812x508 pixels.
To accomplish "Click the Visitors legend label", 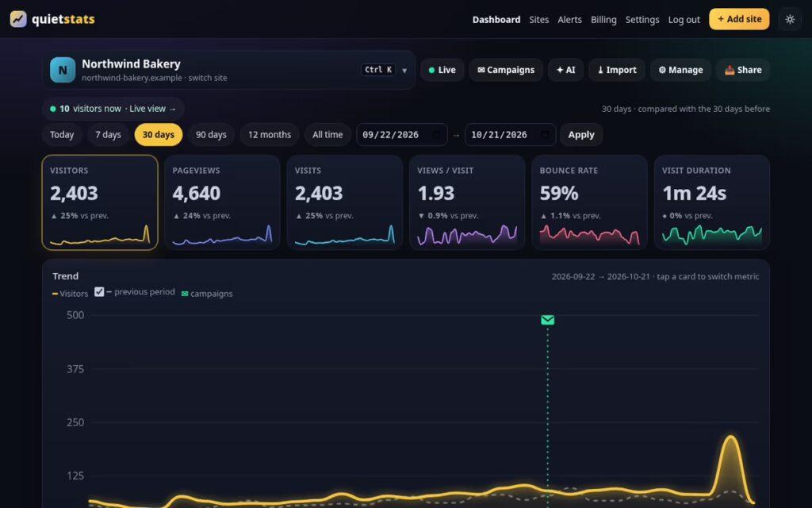I will tap(71, 294).
